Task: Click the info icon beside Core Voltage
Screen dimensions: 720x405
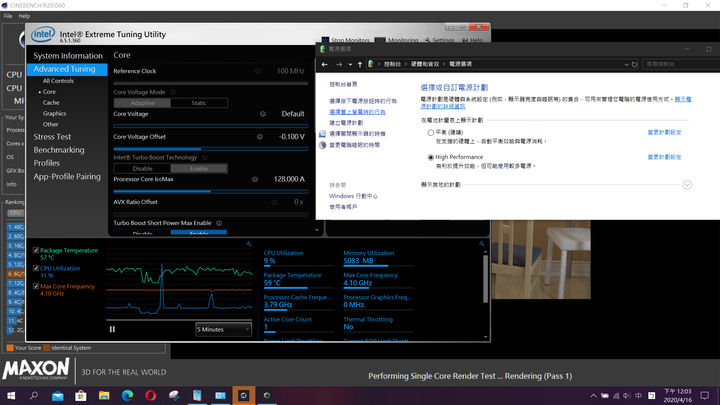Action: coord(263,114)
